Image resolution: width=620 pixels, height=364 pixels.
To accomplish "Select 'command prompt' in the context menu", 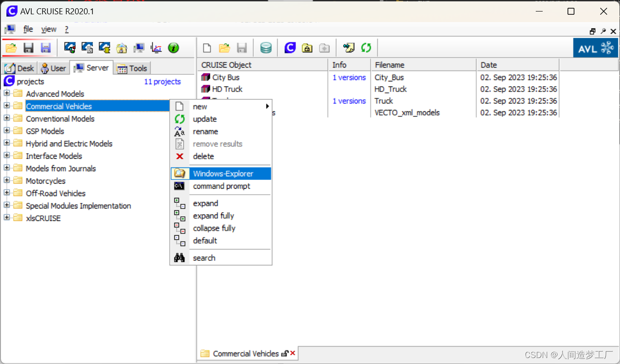I will (x=221, y=186).
